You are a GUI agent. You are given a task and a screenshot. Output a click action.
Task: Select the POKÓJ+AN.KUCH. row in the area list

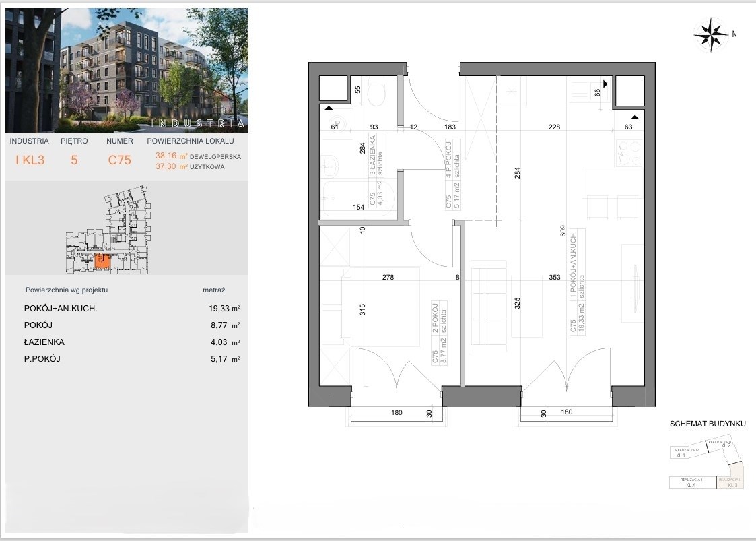(131, 309)
